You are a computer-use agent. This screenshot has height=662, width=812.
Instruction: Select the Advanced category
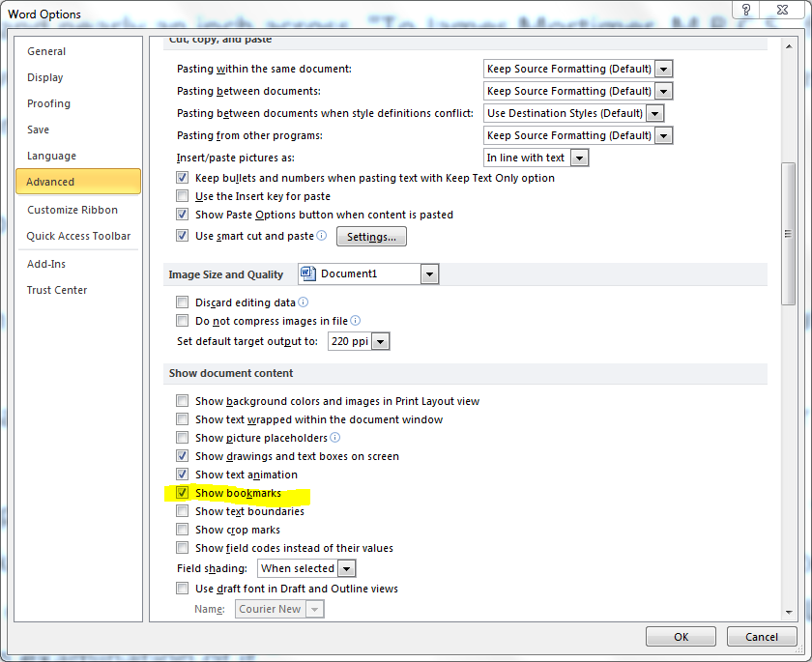(78, 182)
